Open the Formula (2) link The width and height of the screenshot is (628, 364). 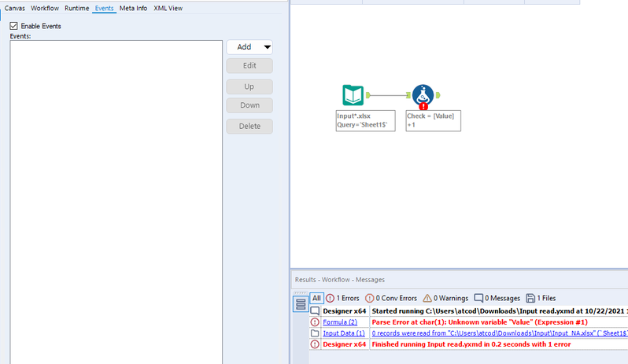340,322
